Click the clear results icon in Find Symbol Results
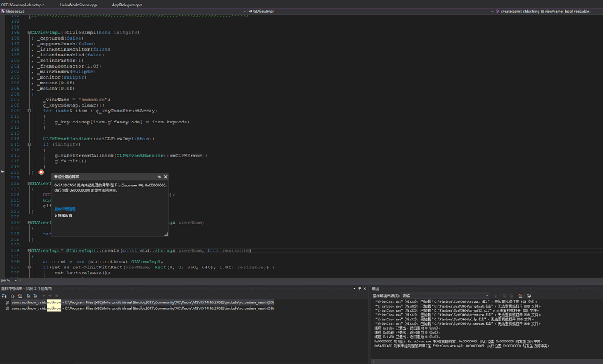603x364 pixels. [x=20, y=295]
